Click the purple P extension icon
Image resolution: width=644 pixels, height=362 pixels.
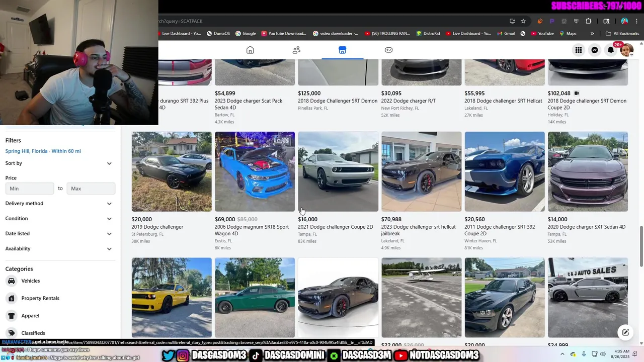coord(552,21)
